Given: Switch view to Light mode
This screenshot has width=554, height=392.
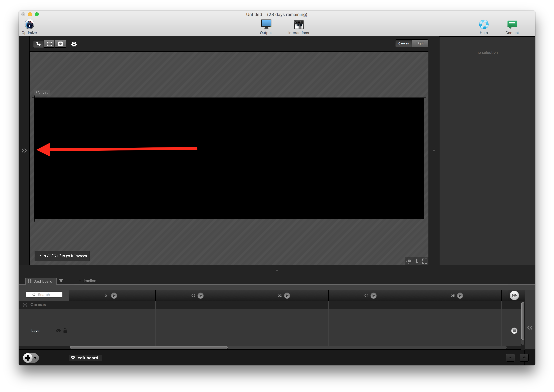Looking at the screenshot, I should coord(420,43).
